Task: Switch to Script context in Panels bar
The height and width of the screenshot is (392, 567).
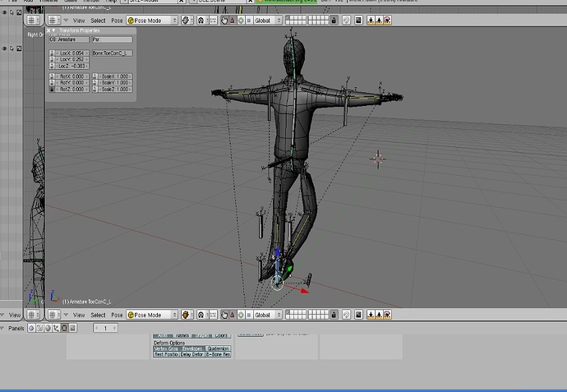Action: click(x=39, y=329)
